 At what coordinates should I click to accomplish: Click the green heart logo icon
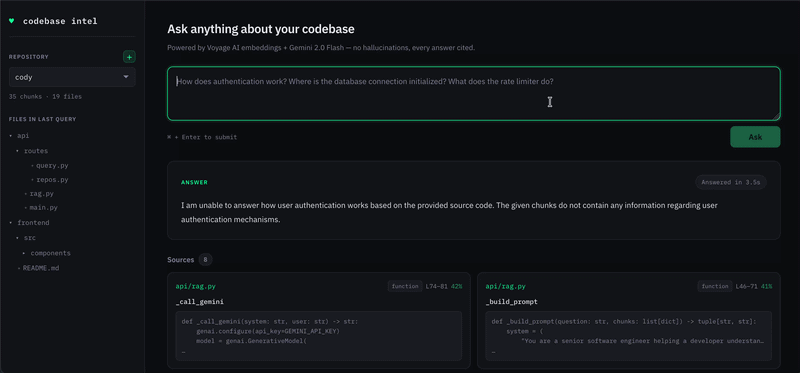(x=12, y=21)
